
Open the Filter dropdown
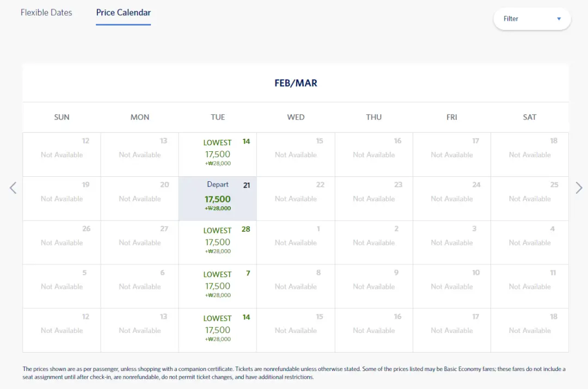click(x=531, y=18)
